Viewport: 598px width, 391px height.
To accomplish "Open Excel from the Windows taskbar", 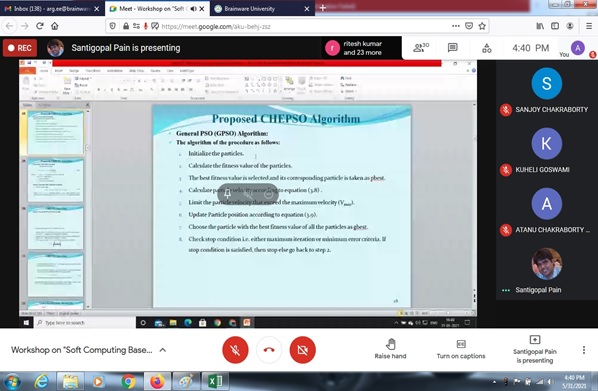I will [x=215, y=381].
